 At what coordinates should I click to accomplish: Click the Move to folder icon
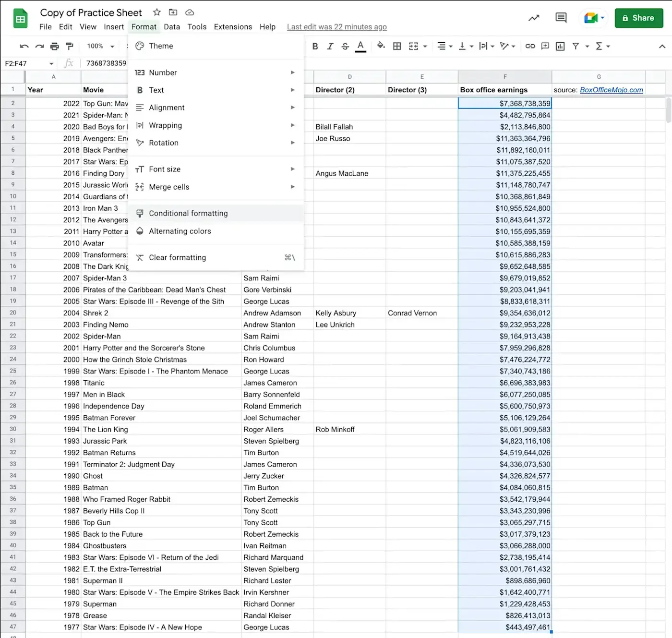173,12
